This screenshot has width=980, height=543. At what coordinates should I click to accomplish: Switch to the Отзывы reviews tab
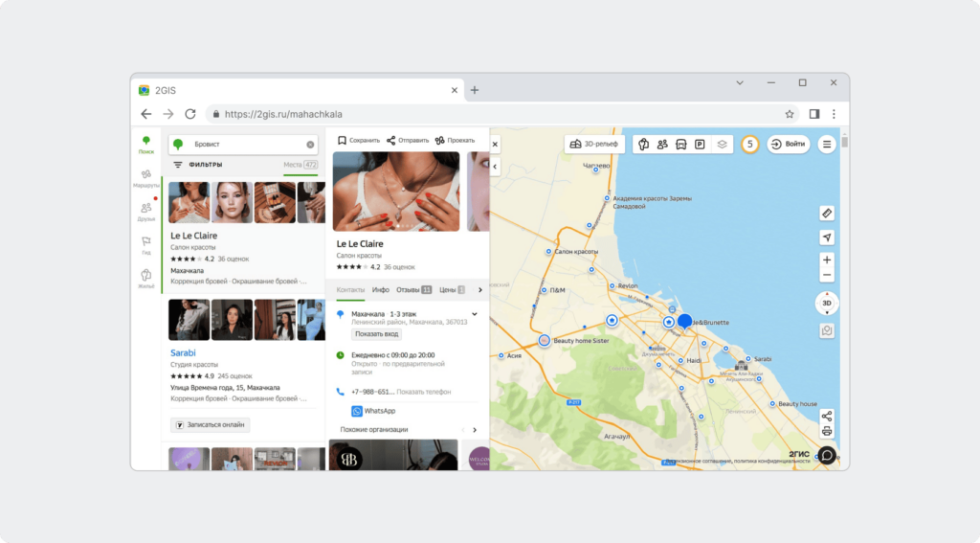pyautogui.click(x=413, y=289)
